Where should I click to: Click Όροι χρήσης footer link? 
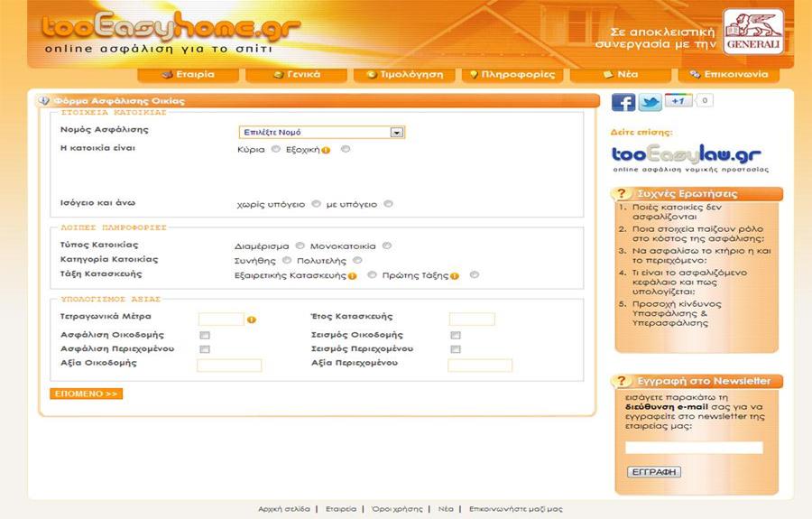[x=397, y=509]
